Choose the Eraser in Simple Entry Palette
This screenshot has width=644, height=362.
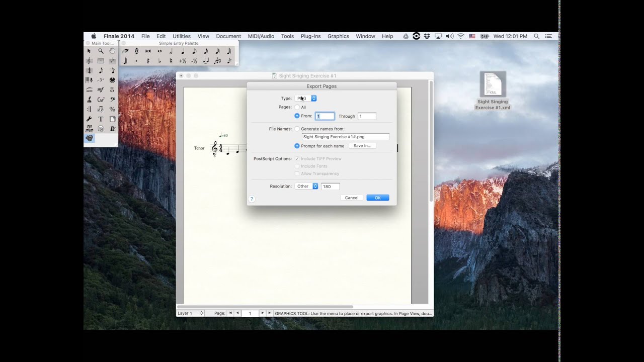pyautogui.click(x=125, y=51)
